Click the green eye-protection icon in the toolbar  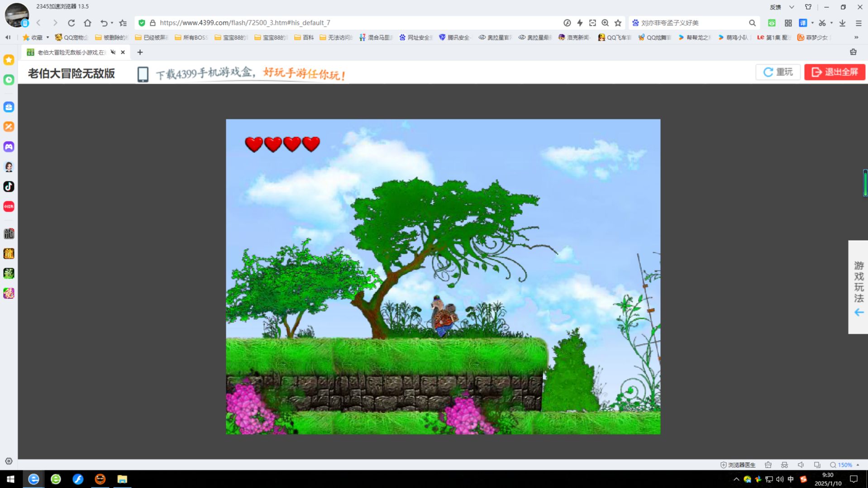772,23
